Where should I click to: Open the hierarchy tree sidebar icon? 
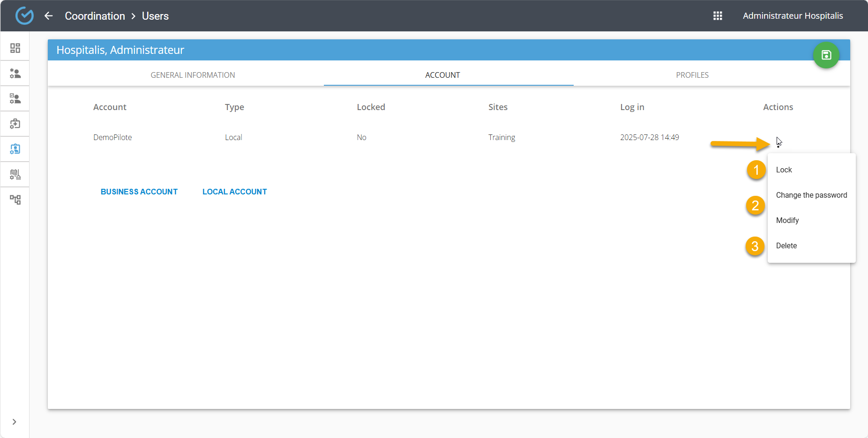(x=15, y=200)
